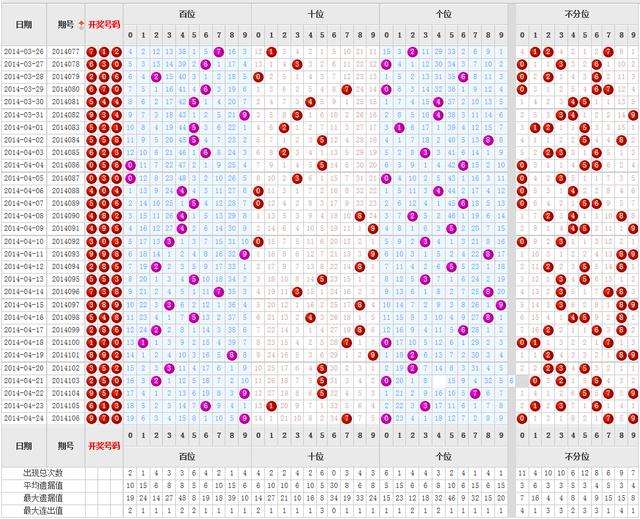Click date 2014-03-29
Screen dimensions: 640x519
tap(24, 89)
